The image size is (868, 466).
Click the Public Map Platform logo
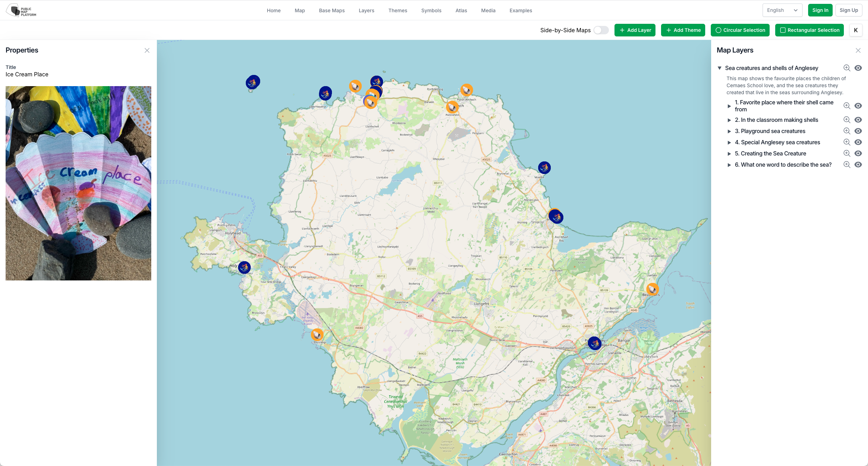point(21,10)
